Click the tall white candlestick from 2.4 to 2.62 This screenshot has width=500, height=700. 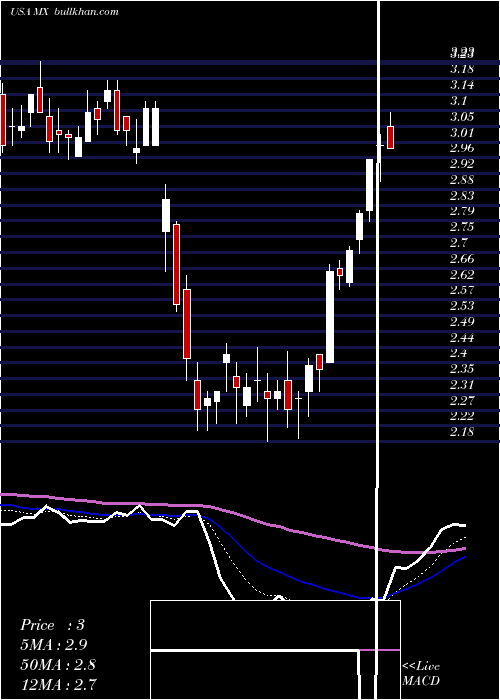click(x=330, y=317)
